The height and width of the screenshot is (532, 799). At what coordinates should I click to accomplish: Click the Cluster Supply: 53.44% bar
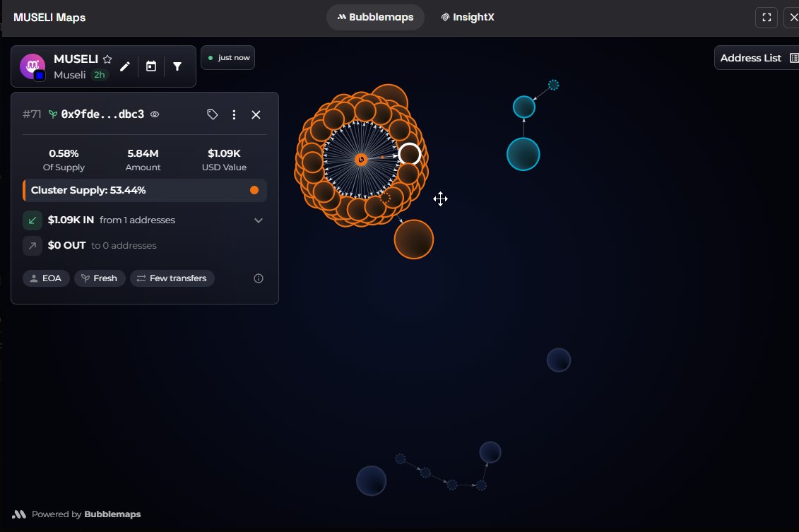pyautogui.click(x=145, y=190)
